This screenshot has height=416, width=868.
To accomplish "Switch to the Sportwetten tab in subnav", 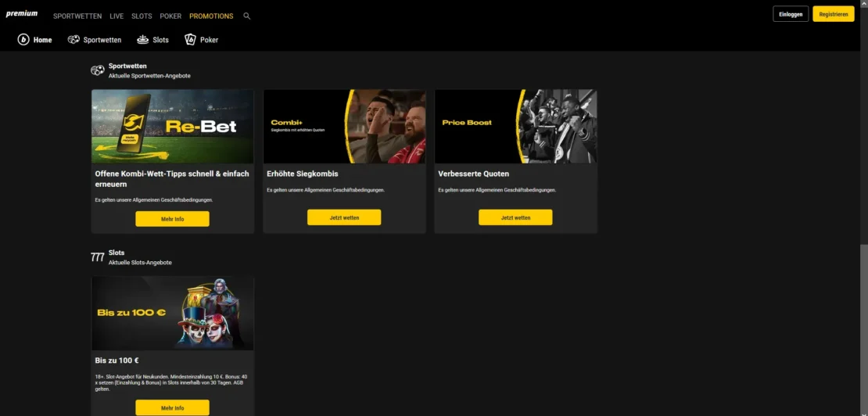I will click(x=94, y=40).
